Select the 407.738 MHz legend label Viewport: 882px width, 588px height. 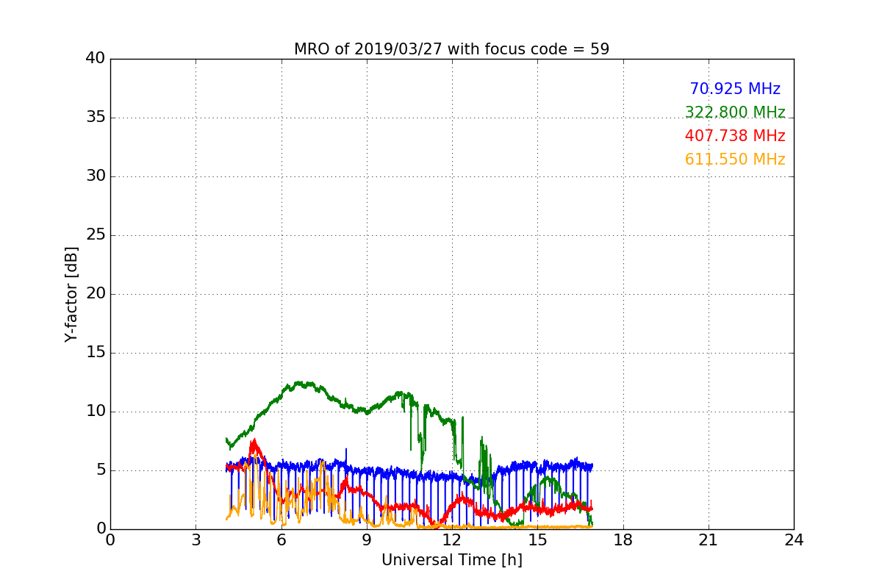pyautogui.click(x=735, y=136)
